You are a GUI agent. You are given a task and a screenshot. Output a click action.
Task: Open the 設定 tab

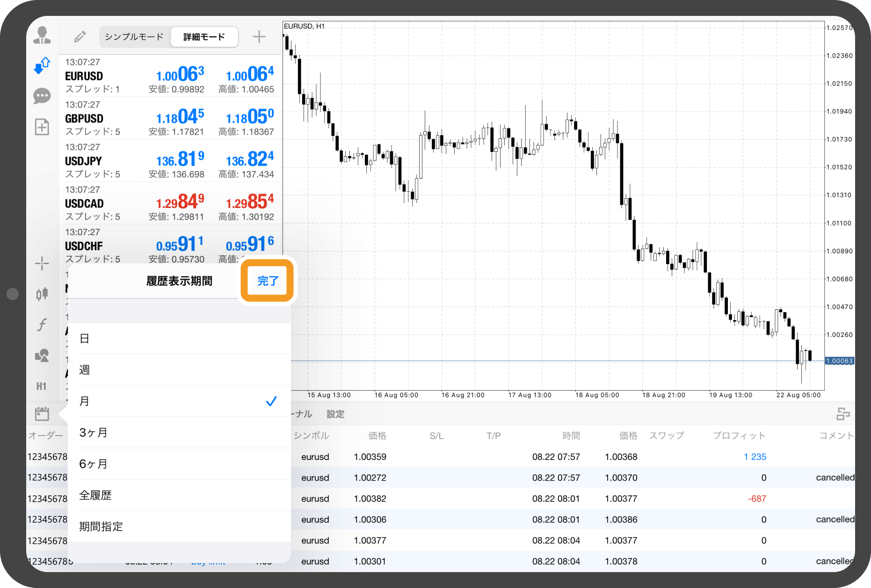coord(335,414)
